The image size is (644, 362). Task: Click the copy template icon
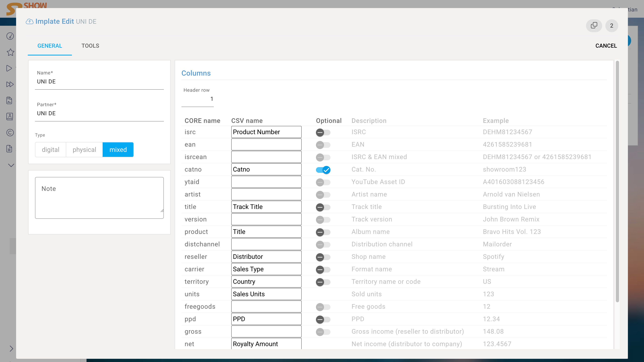click(x=594, y=26)
